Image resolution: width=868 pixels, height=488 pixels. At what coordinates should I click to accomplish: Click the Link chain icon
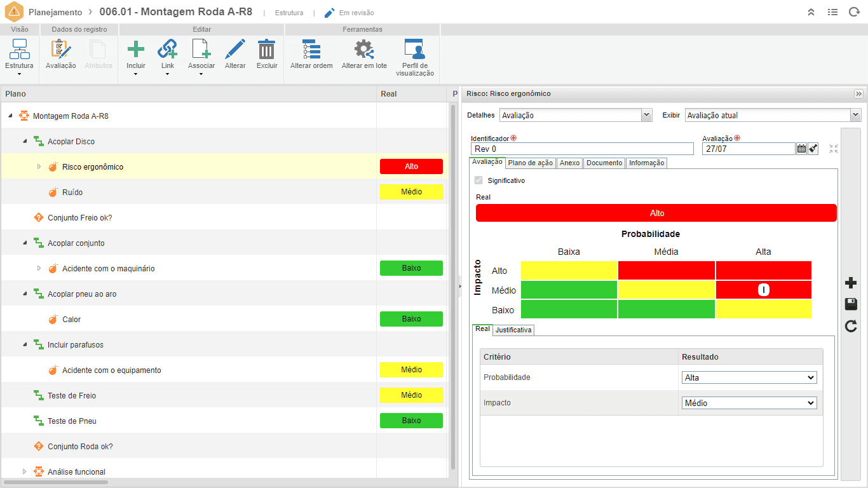point(167,50)
